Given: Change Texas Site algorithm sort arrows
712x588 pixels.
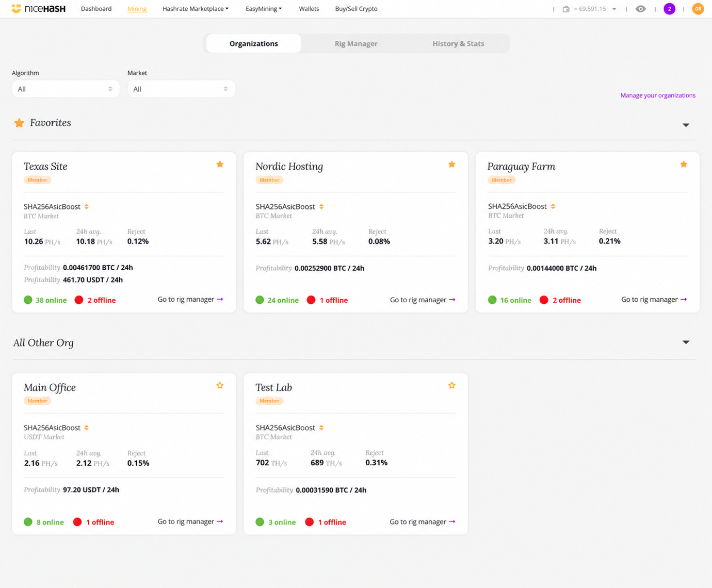Looking at the screenshot, I should tap(87, 207).
